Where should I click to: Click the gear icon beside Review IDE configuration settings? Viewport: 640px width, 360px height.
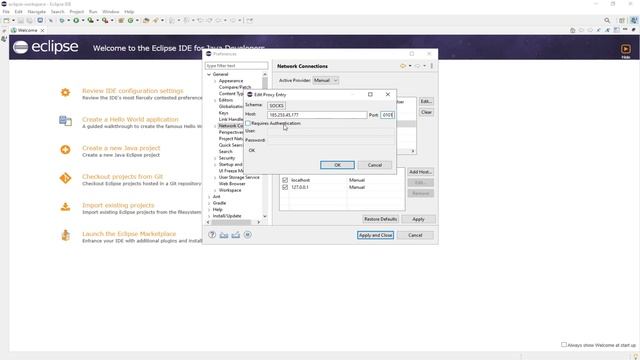point(65,92)
